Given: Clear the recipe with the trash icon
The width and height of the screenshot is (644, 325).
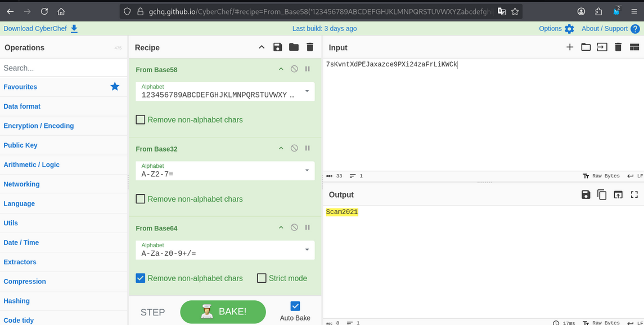Looking at the screenshot, I should click(x=310, y=47).
